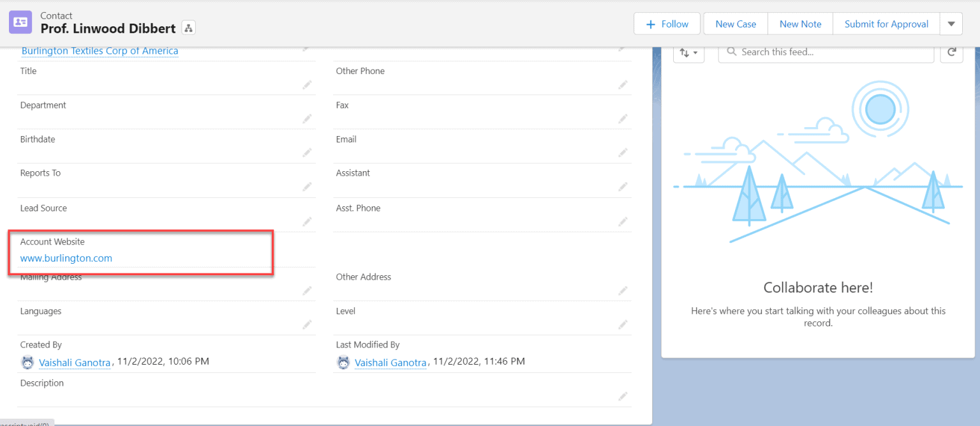The image size is (980, 426).
Task: Click the New Case action
Action: [735, 24]
